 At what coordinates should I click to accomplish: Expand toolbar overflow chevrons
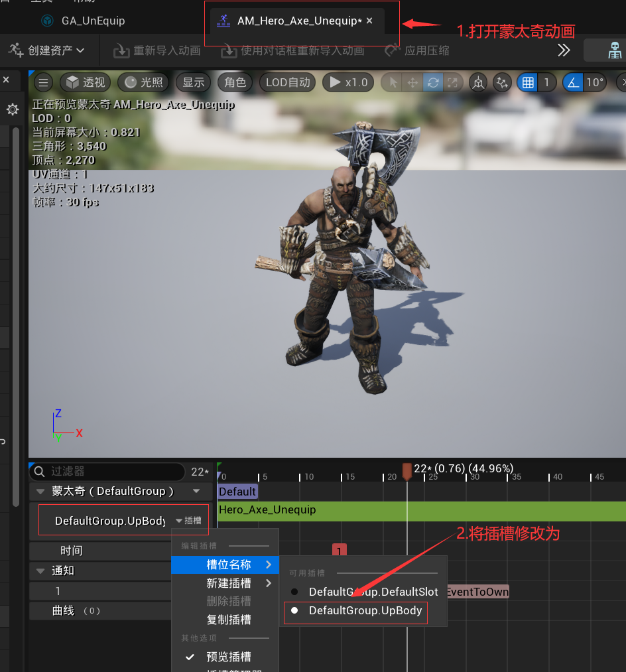[564, 50]
